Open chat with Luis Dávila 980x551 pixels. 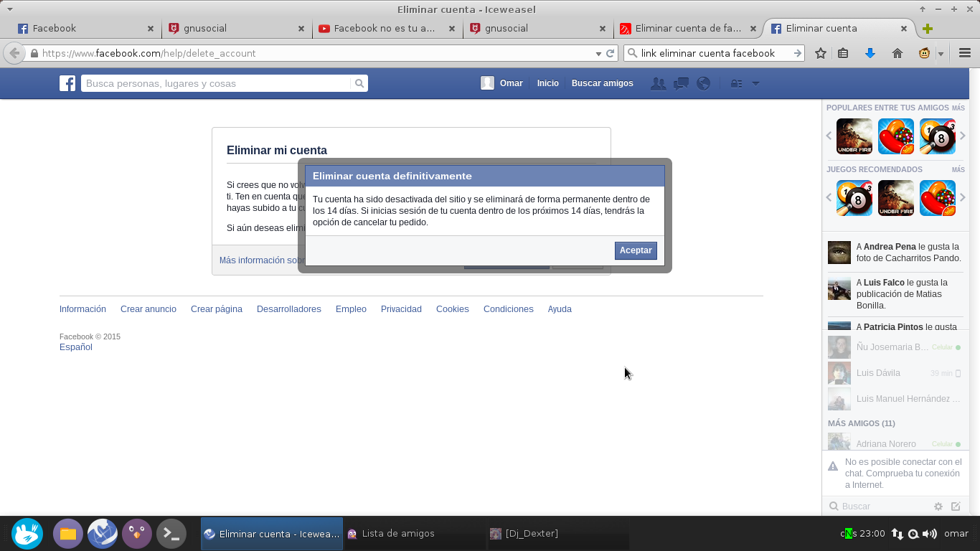[895, 373]
